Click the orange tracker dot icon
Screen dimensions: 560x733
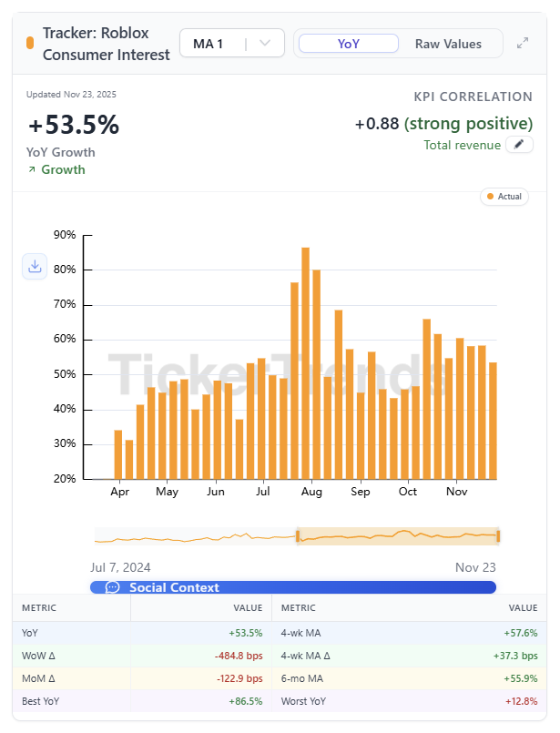click(x=30, y=43)
